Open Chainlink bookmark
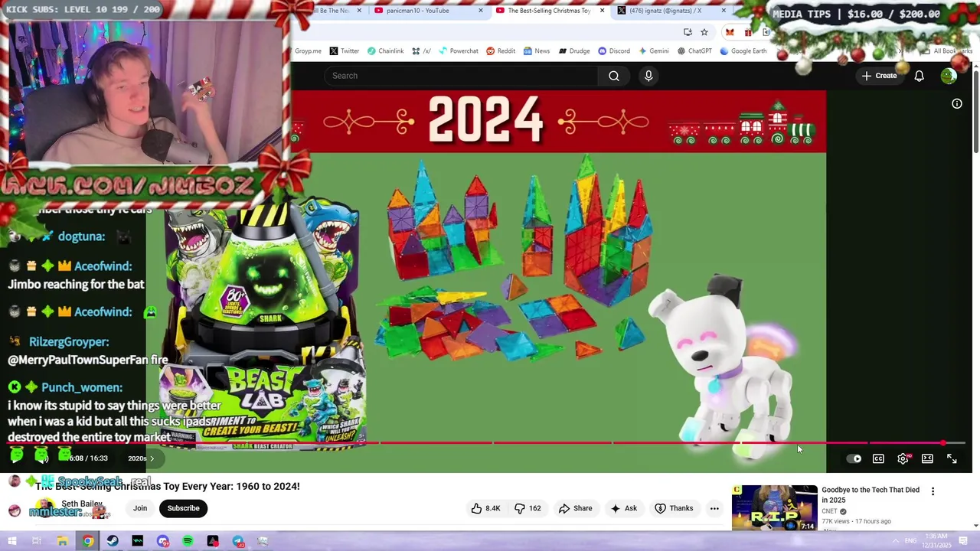The height and width of the screenshot is (551, 980). 385,51
